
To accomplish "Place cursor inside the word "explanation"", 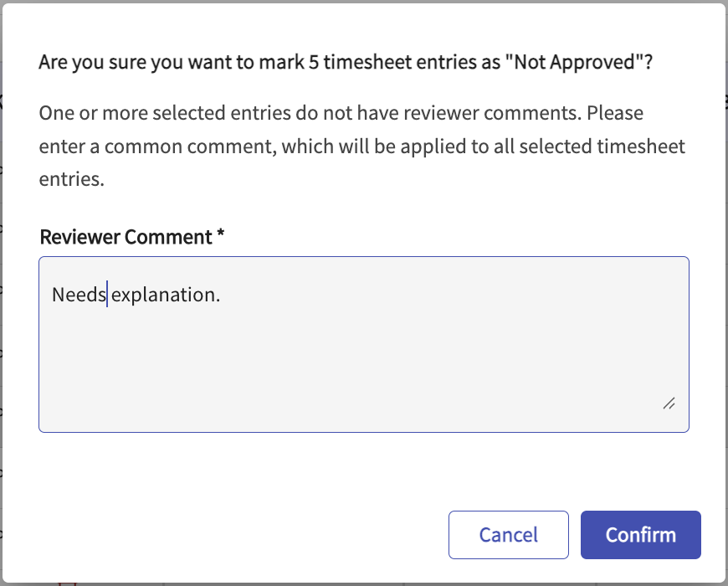I will 163,295.
